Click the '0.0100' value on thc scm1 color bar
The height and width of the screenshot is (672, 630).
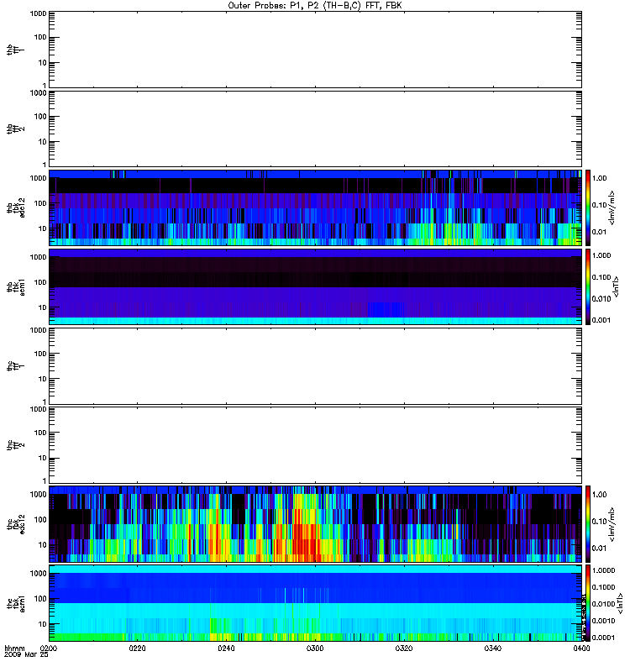[x=603, y=604]
